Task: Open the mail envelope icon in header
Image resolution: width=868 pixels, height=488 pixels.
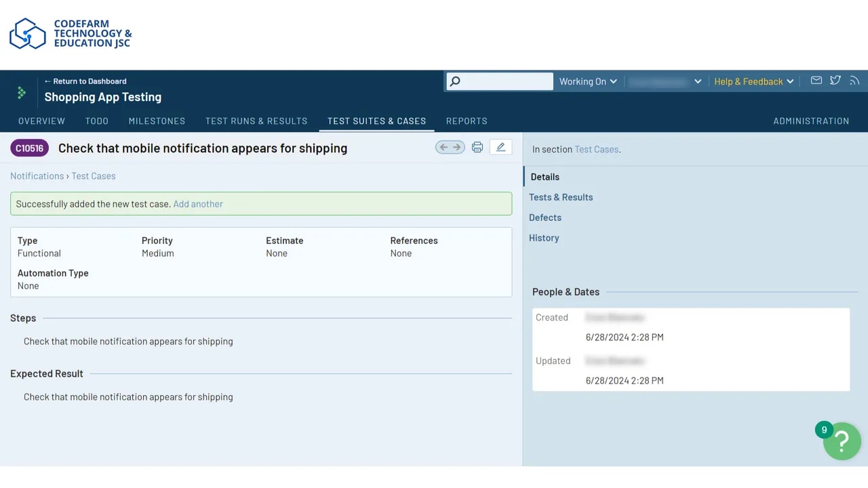Action: (x=816, y=81)
